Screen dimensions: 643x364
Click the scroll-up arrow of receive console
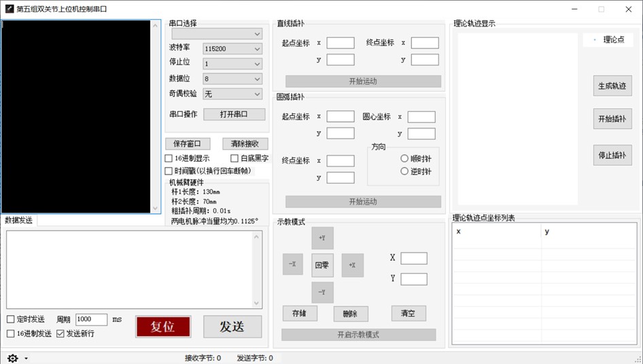tap(156, 25)
